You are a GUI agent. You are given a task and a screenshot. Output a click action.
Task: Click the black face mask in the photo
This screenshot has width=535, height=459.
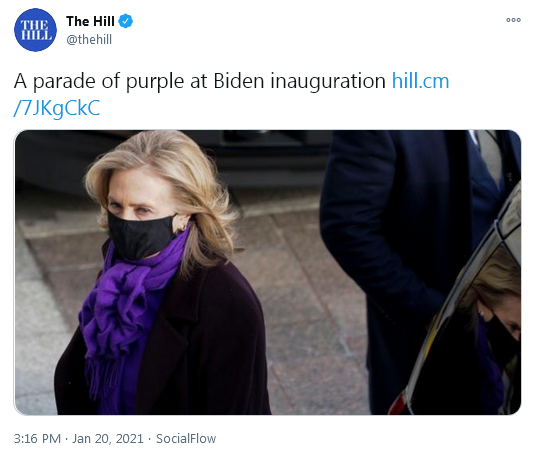[142, 235]
